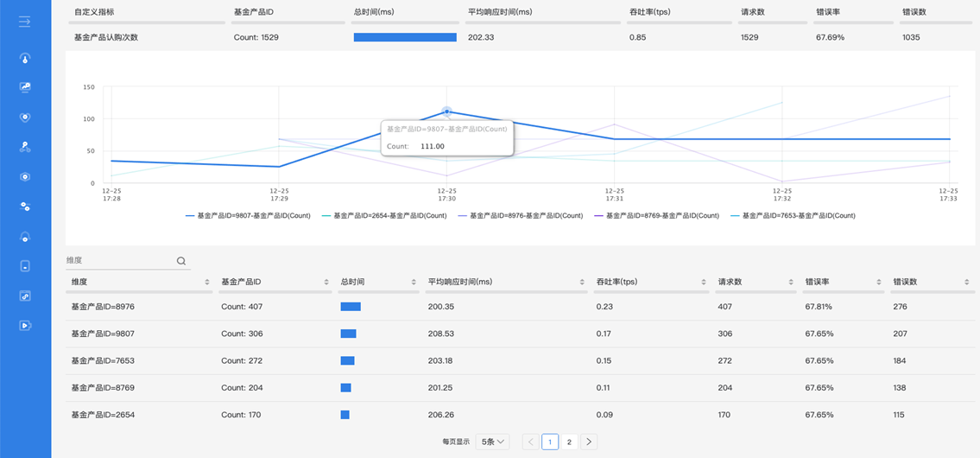Click the 67.69% summary error rate
The width and height of the screenshot is (980, 458).
click(831, 37)
